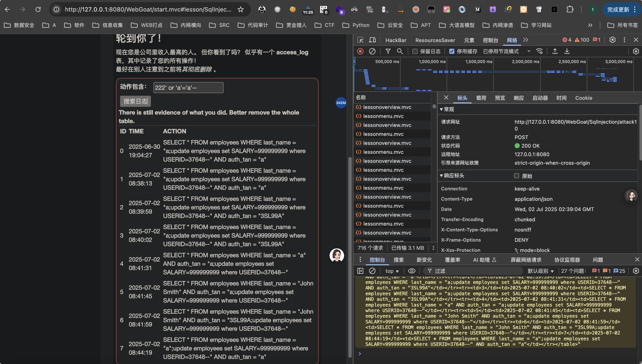Open CTF bookmarks folder
Viewport: 642px width, 364px height.
pos(324,25)
